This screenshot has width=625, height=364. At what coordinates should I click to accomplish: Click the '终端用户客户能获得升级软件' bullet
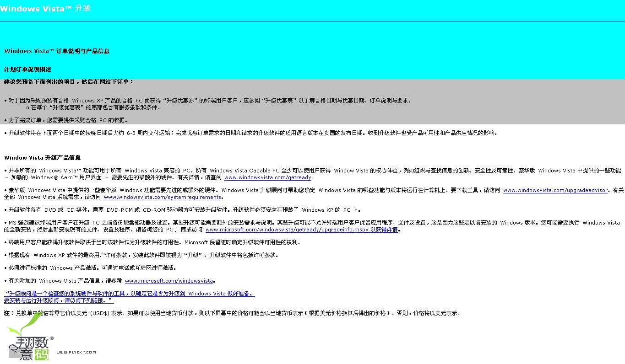[x=152, y=242]
